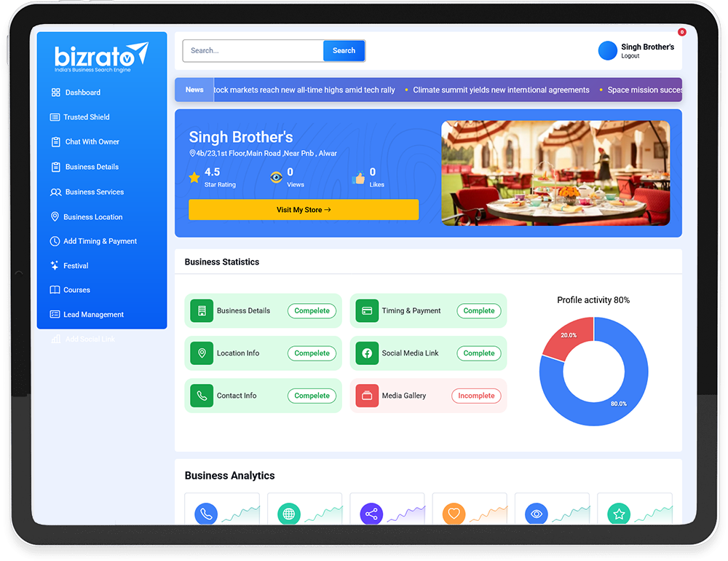Viewport: 728px width, 561px height.
Task: Click the Logout link
Action: [630, 56]
